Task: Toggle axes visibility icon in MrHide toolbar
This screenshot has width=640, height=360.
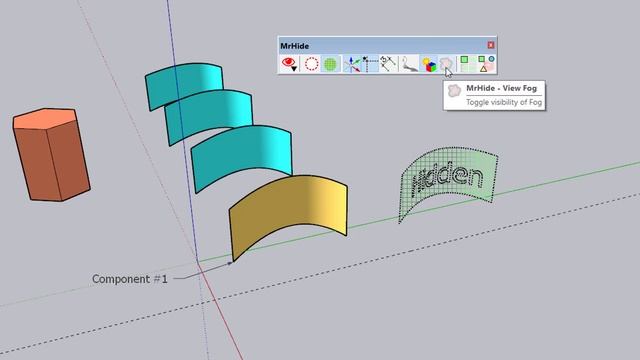Action: (x=351, y=64)
